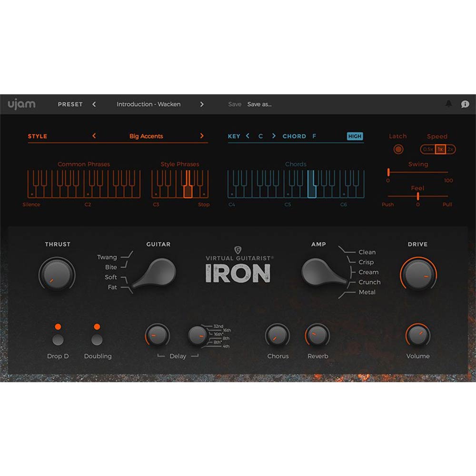Set speed to 2x
The image size is (476, 476).
point(450,149)
